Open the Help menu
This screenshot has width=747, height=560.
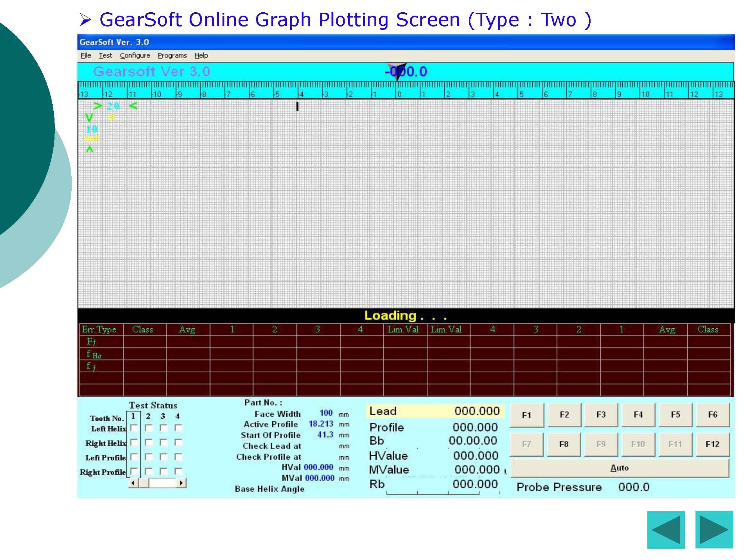[201, 56]
